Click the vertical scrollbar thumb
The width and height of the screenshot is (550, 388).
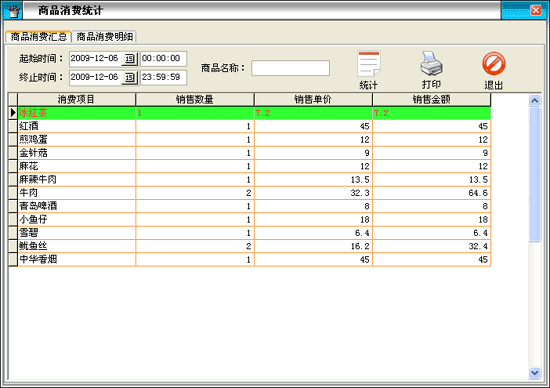click(535, 174)
